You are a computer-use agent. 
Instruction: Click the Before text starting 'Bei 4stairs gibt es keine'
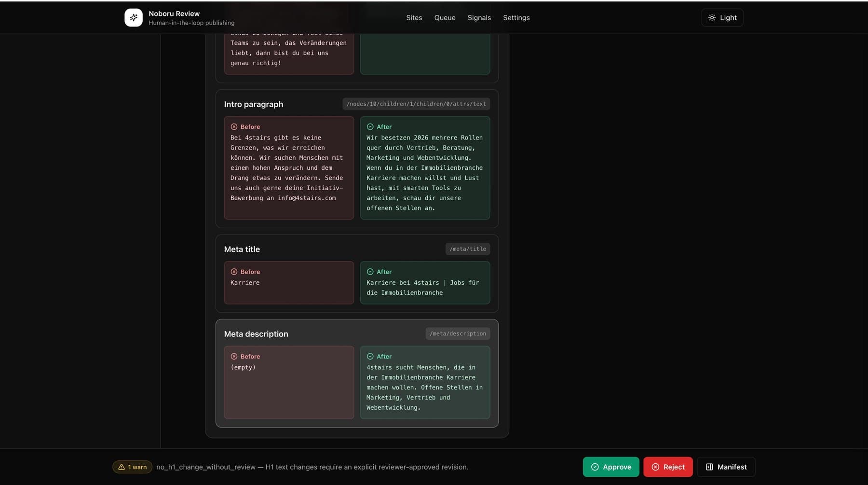pos(287,168)
